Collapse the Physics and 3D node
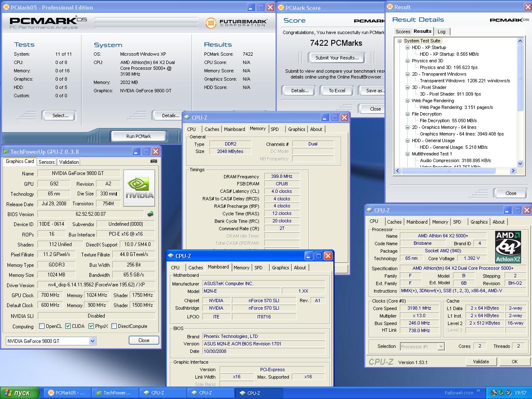Screen dimensions: 532x399 (x=408, y=61)
